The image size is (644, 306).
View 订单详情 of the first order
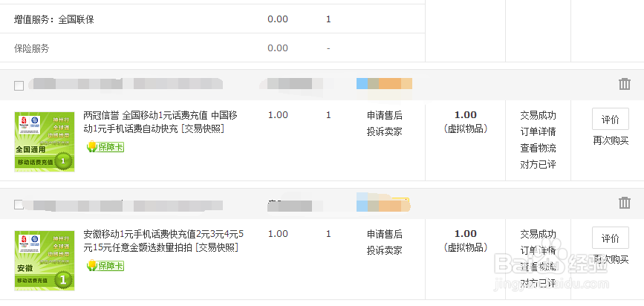click(538, 131)
